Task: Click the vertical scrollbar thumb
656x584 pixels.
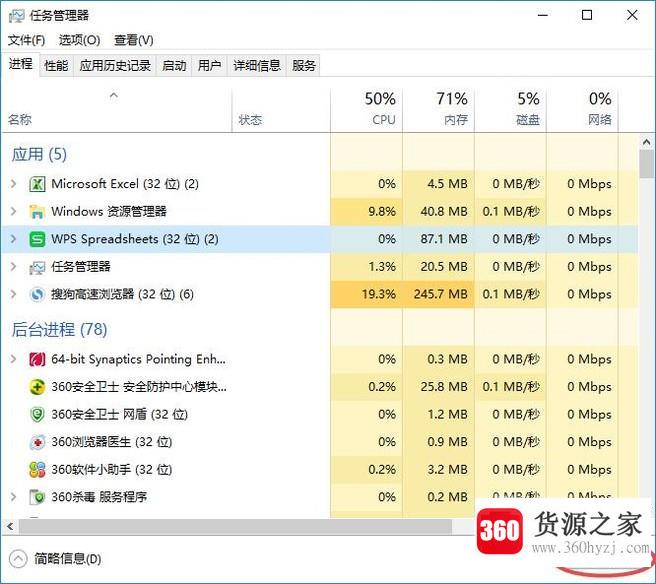Action: 646,164
